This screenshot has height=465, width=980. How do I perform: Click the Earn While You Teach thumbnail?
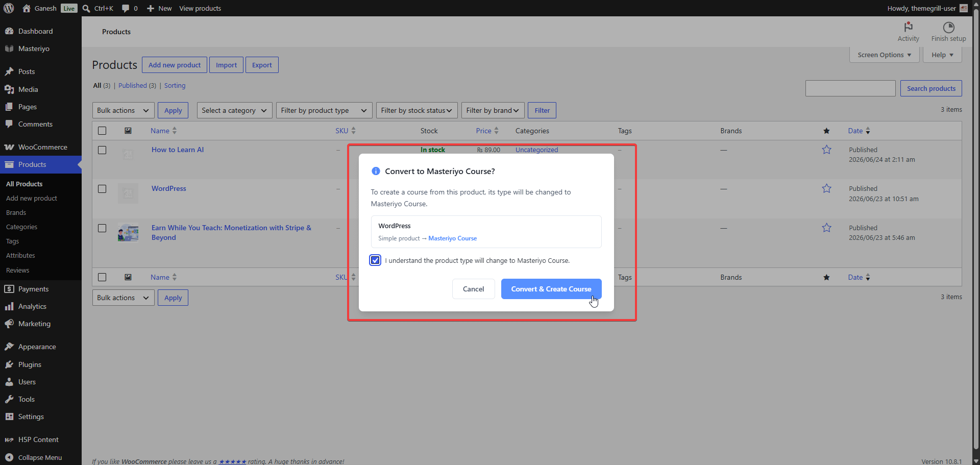(x=128, y=232)
